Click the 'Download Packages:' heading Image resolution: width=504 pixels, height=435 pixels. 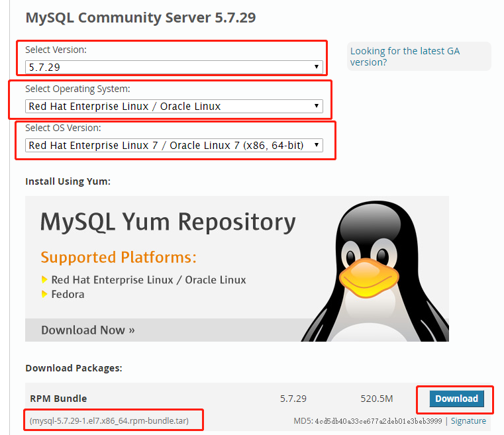(x=74, y=368)
